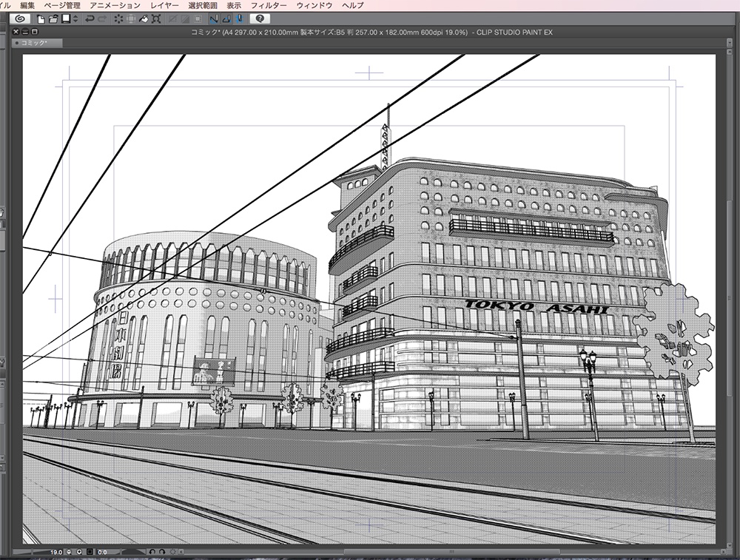
Task: Activate scale/rotate transform icon
Action: [156, 19]
